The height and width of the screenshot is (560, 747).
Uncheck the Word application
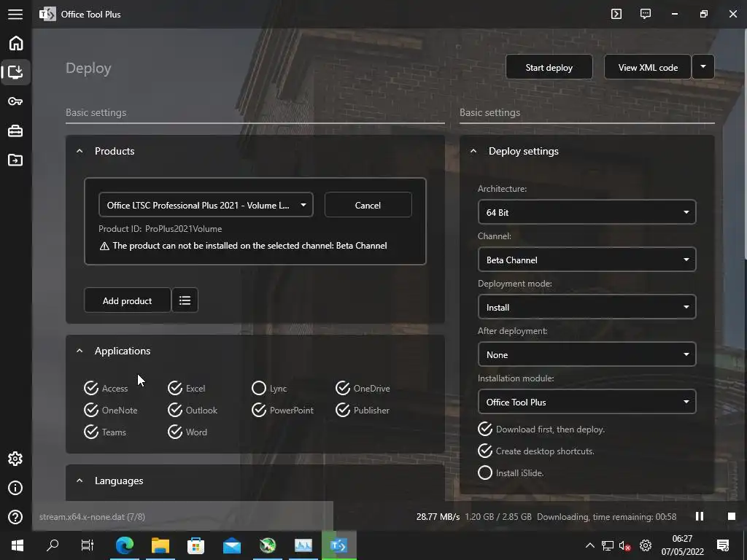187,432
